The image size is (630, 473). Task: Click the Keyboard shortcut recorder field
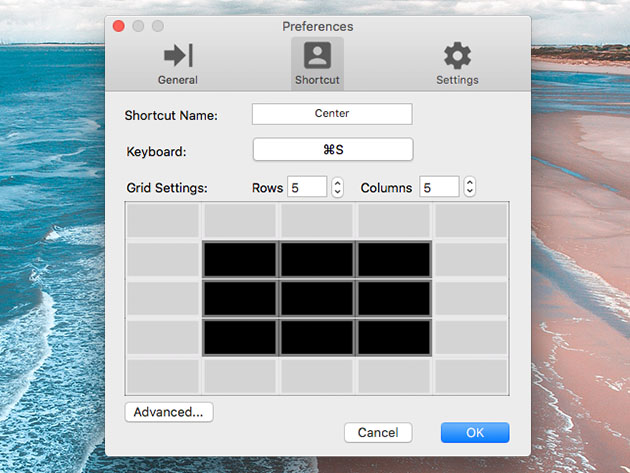(x=332, y=150)
